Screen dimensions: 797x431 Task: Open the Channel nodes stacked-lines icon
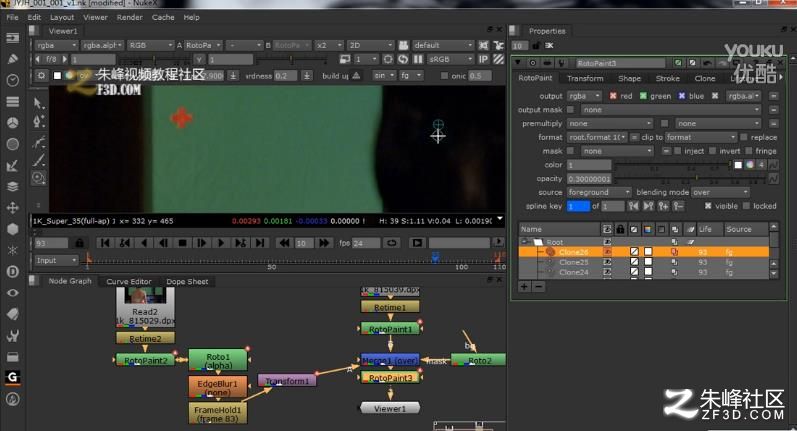click(x=13, y=102)
